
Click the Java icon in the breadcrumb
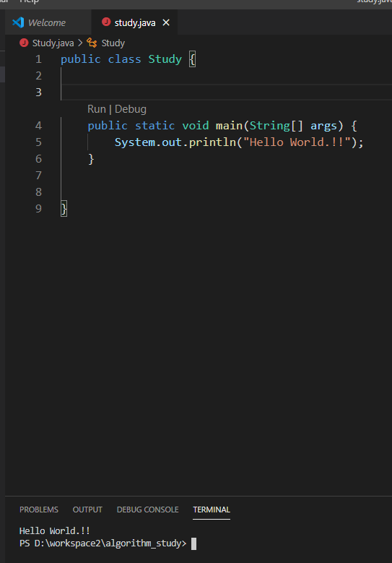(x=24, y=43)
